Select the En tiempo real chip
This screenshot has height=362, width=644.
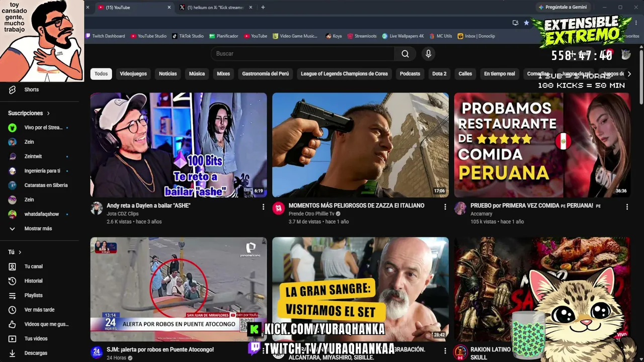500,74
